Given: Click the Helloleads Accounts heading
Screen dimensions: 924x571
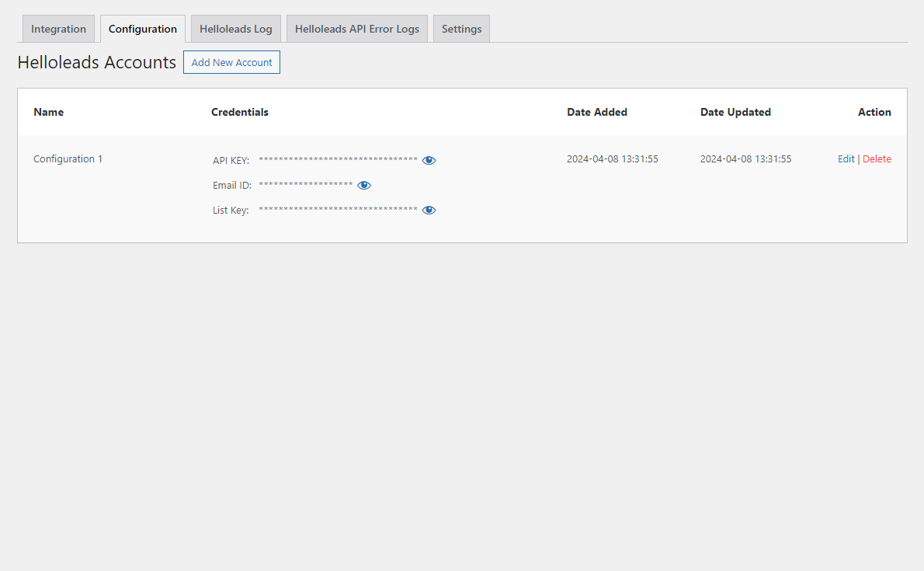Looking at the screenshot, I should 96,62.
